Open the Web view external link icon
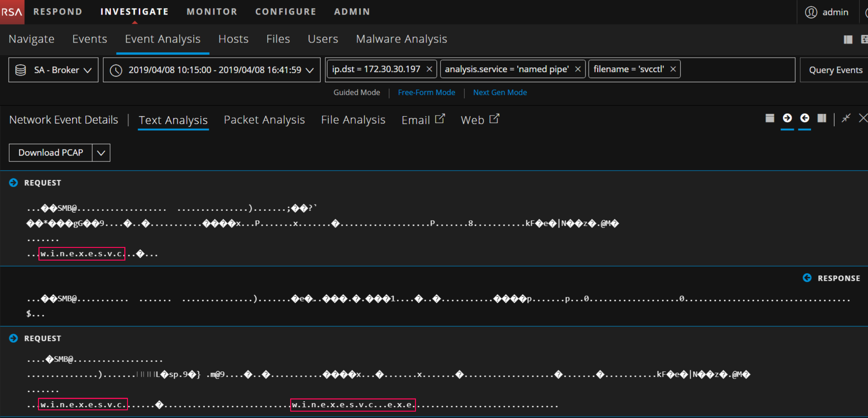The image size is (868, 418). click(x=495, y=119)
